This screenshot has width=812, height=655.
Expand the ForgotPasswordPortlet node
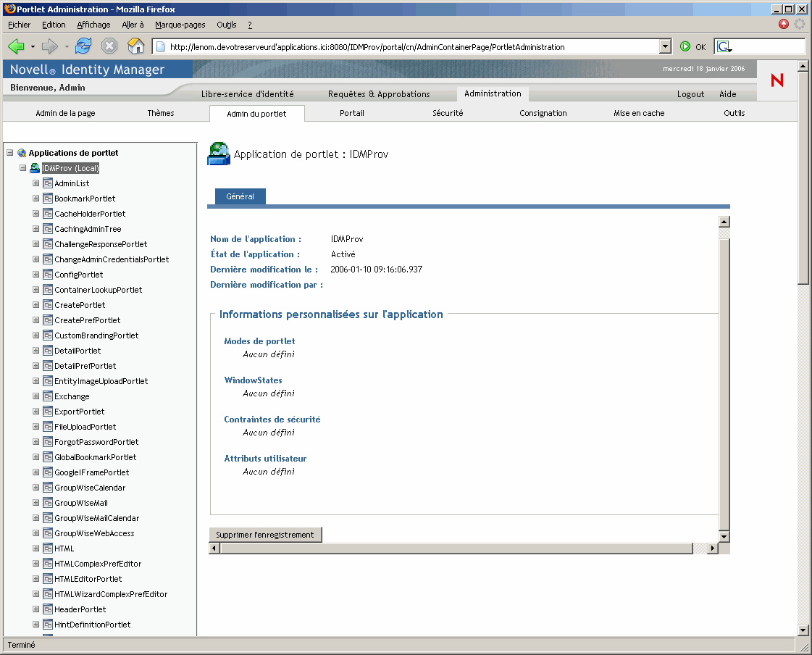click(x=35, y=442)
